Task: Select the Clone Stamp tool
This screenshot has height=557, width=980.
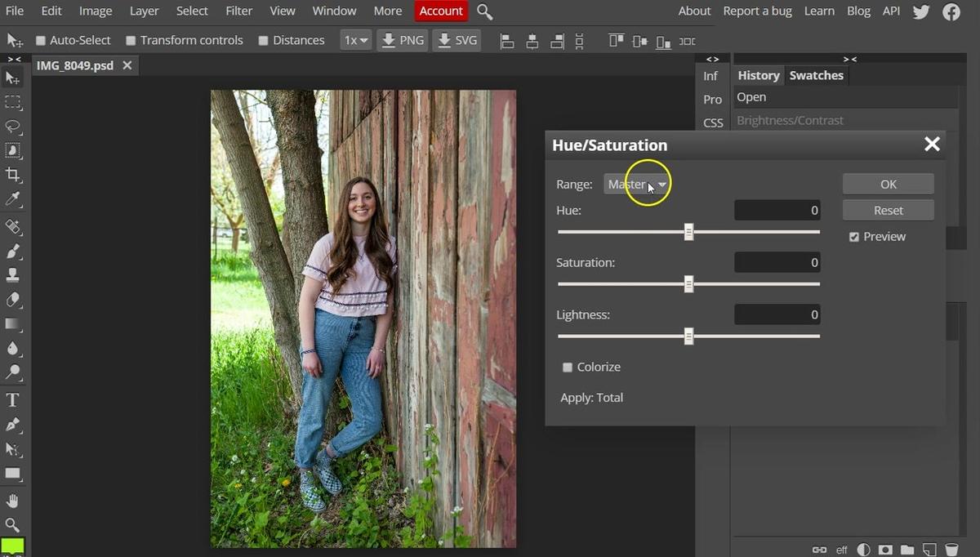Action: (x=13, y=275)
